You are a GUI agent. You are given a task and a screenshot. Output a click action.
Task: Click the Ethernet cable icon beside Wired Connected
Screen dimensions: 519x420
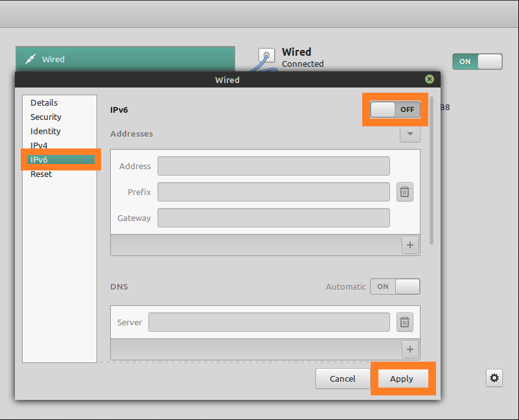[266, 58]
